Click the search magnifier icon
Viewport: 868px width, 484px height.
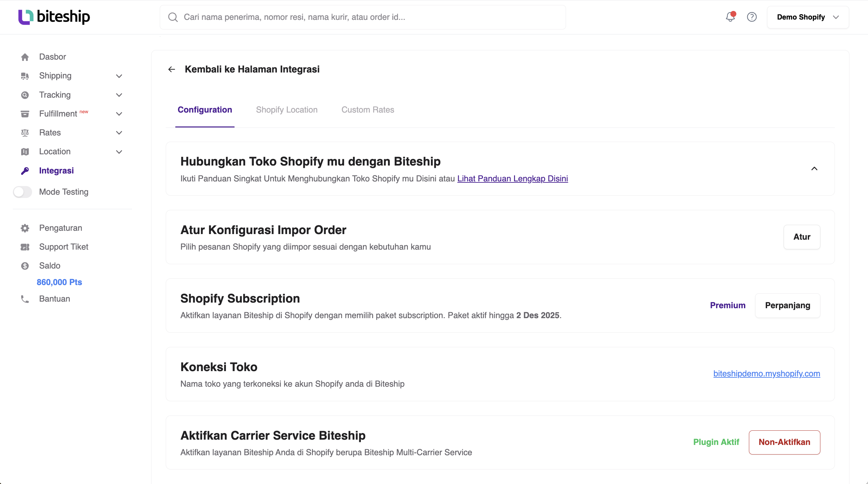173,17
